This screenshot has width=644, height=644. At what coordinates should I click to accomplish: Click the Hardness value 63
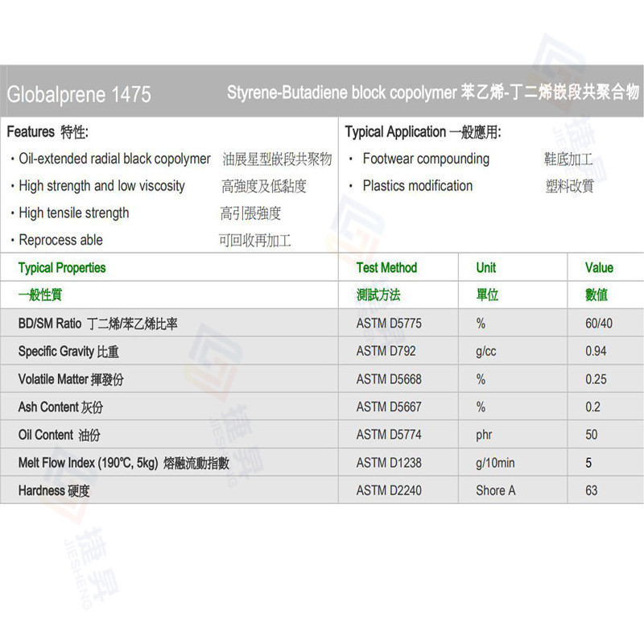592,490
